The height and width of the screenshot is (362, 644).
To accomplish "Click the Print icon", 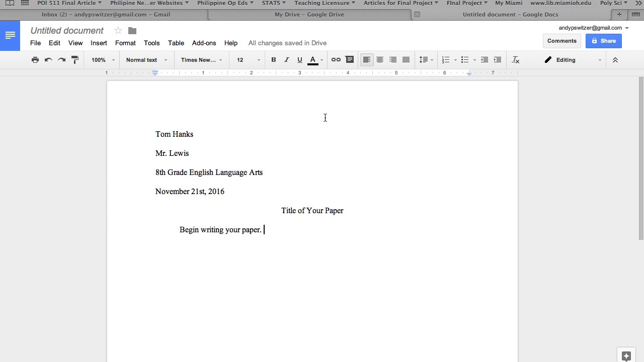I will pos(35,60).
